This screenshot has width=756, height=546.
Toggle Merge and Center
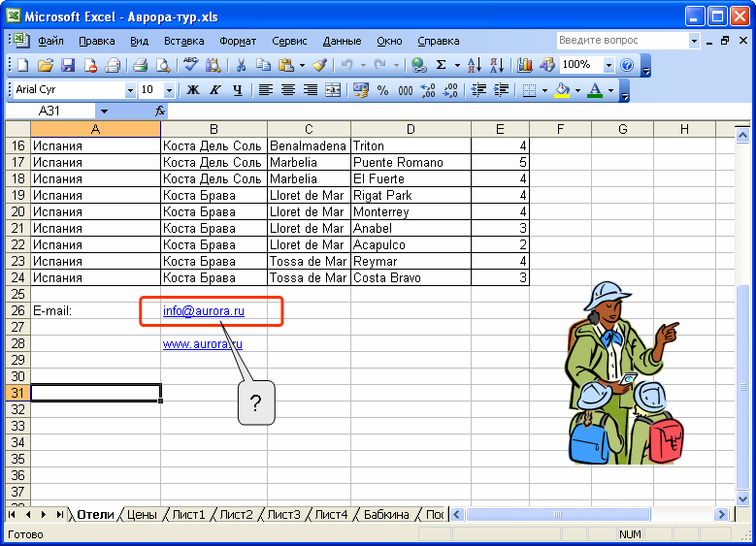click(333, 90)
